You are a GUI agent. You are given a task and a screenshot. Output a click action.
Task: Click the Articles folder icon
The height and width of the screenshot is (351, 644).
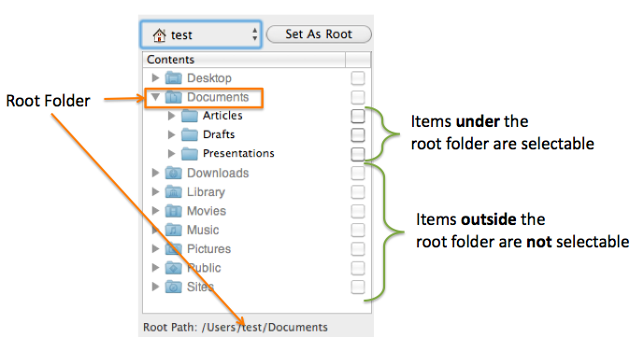pyautogui.click(x=190, y=116)
